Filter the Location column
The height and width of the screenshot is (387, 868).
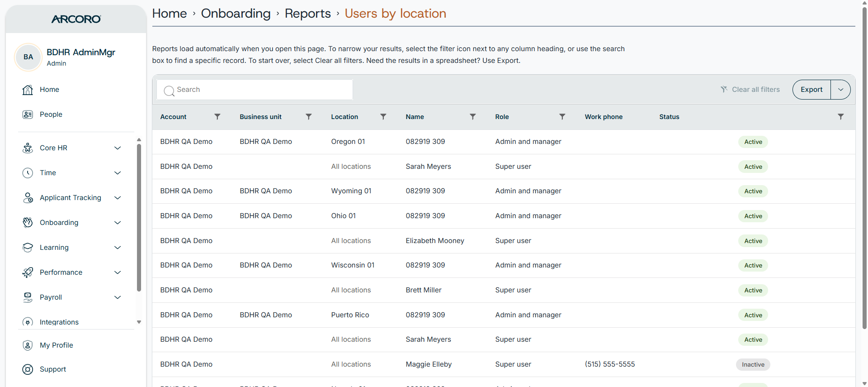[x=383, y=117]
